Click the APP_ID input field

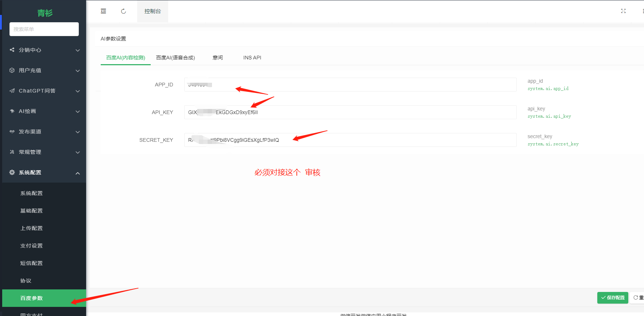point(350,85)
